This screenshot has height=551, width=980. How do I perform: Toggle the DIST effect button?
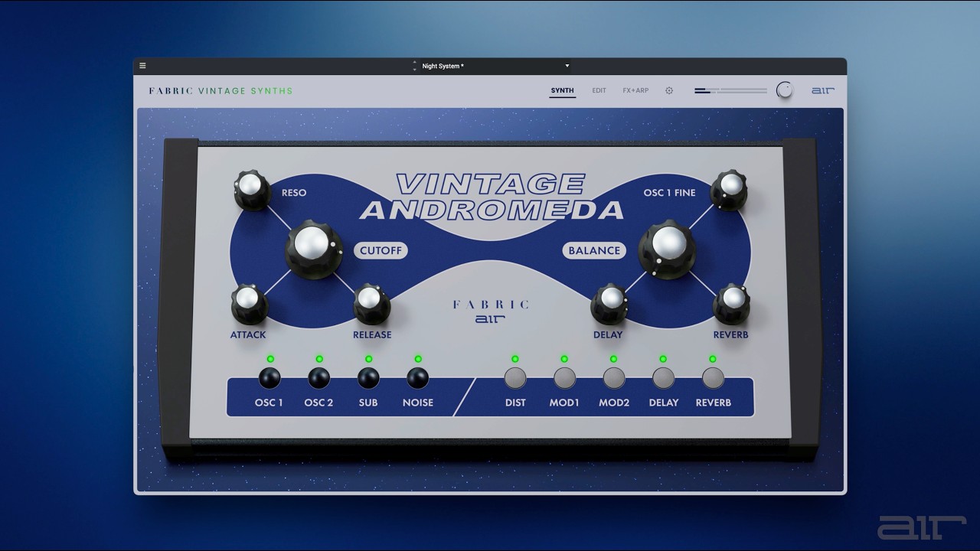click(x=515, y=377)
